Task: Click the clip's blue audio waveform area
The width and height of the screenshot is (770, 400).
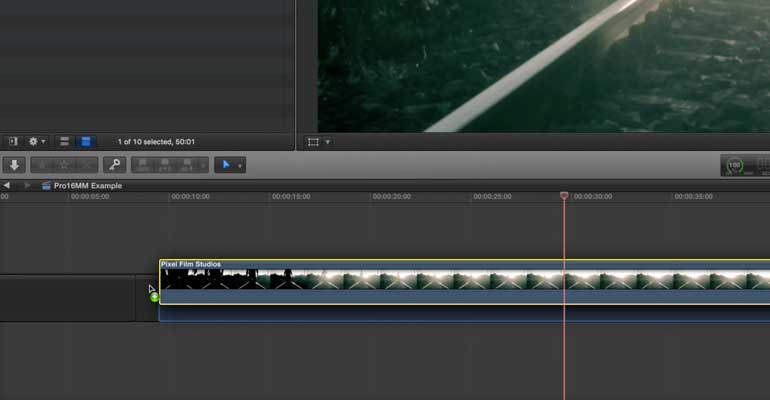Action: coord(465,297)
